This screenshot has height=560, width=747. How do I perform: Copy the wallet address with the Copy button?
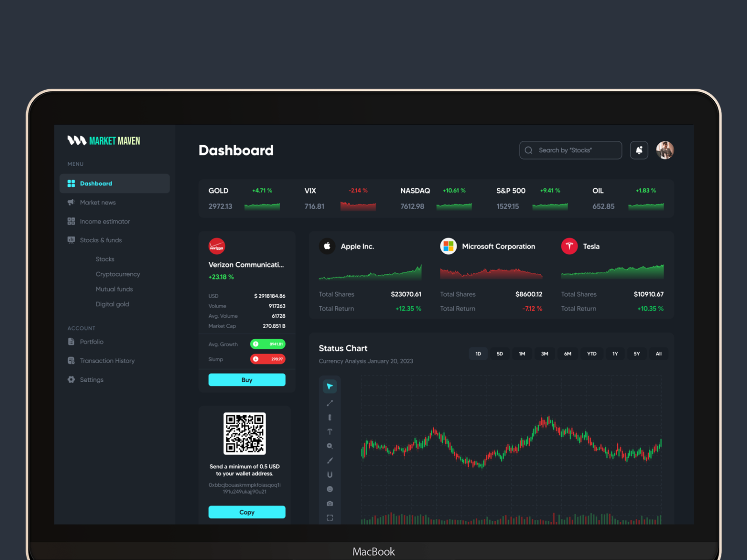[x=247, y=512]
